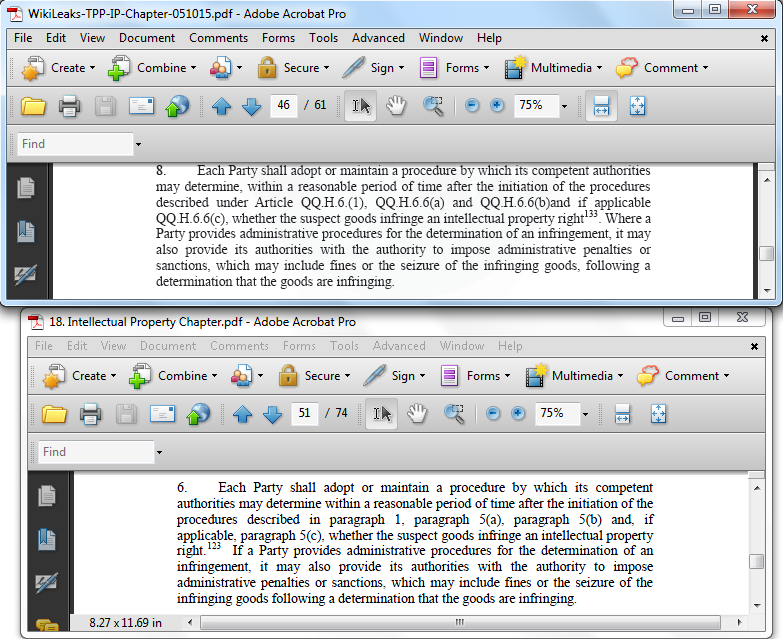The height and width of the screenshot is (639, 783).
Task: Click Sign button in WikiLeaks window
Action: coord(373,68)
